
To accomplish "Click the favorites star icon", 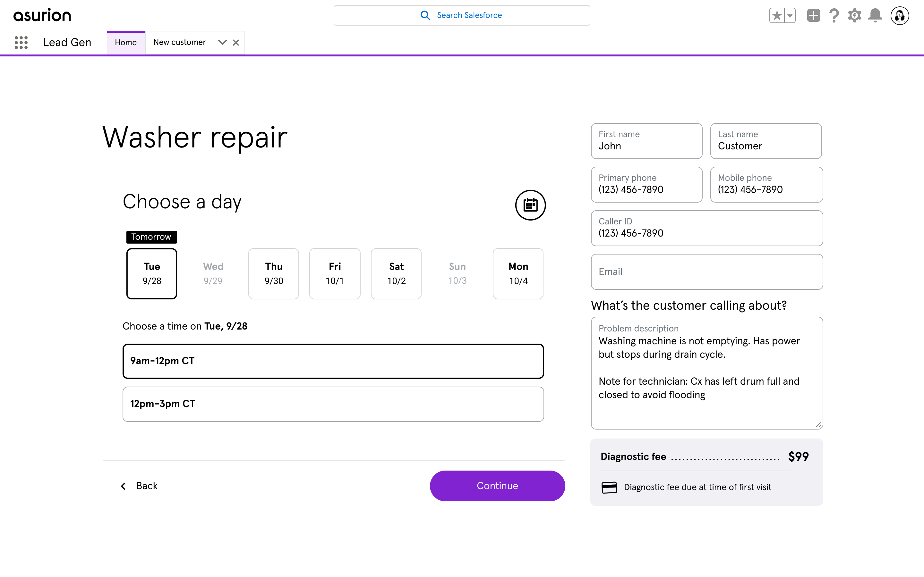I will pos(777,16).
